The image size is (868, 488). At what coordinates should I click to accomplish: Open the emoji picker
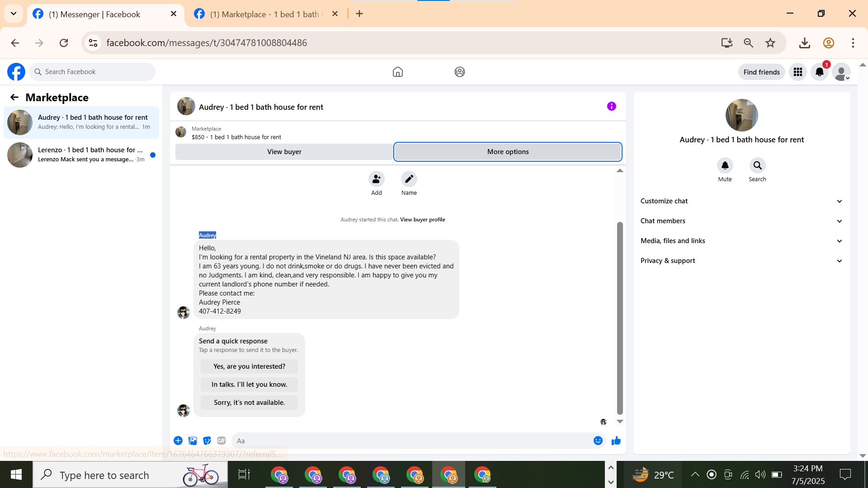coord(598,441)
